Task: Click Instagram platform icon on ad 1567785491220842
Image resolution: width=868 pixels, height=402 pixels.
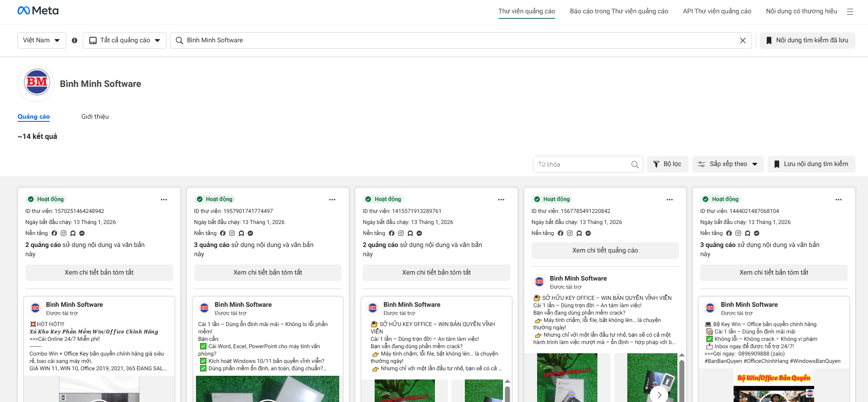Action: [x=570, y=233]
